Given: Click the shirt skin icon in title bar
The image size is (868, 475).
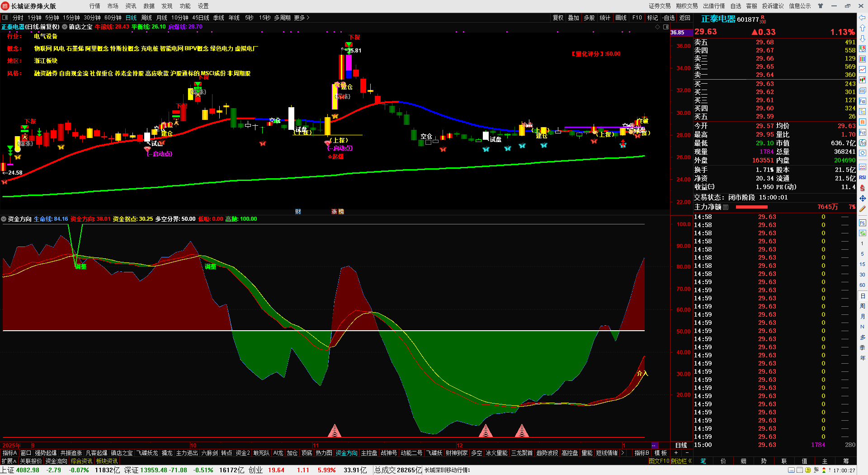Looking at the screenshot, I should (x=820, y=6).
